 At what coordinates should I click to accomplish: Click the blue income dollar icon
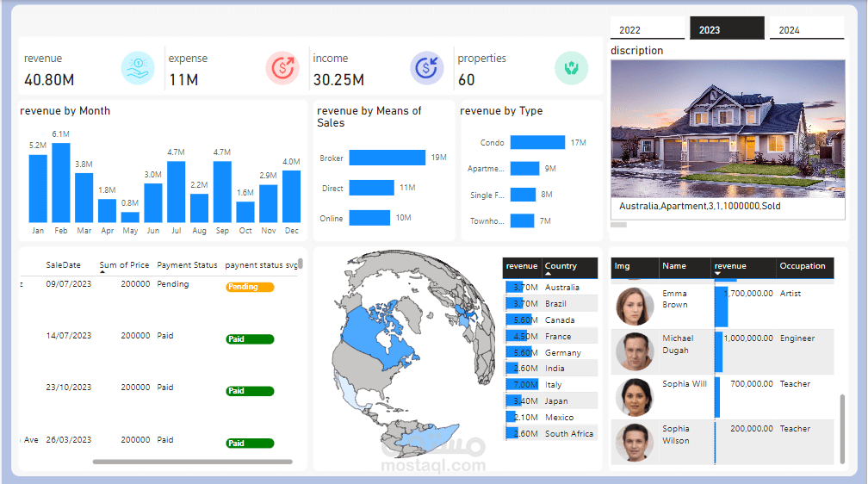pos(427,68)
